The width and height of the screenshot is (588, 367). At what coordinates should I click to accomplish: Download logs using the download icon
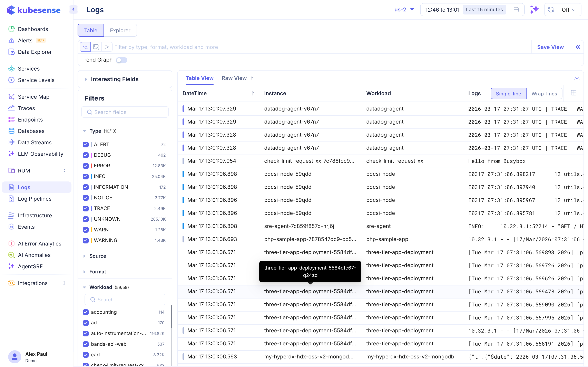[577, 78]
